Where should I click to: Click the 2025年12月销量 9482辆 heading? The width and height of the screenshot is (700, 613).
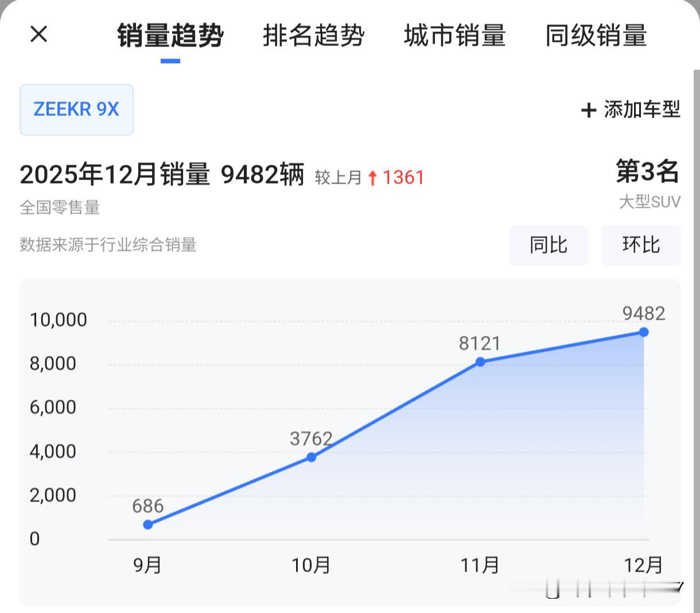click(162, 174)
